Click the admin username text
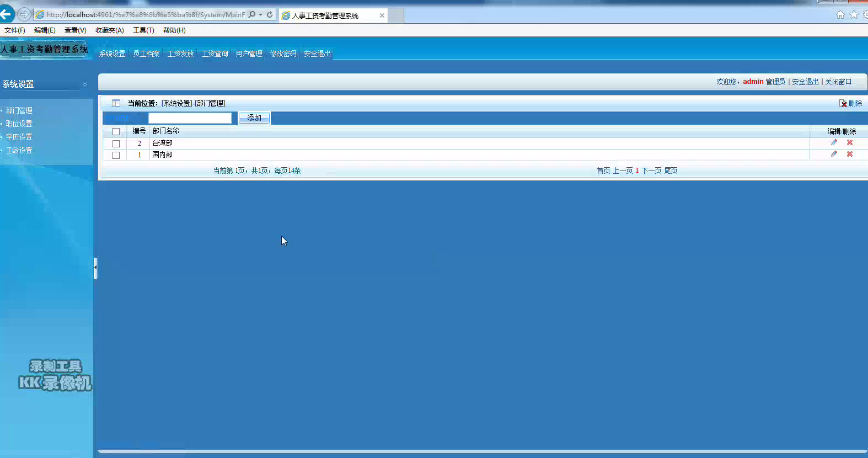 [x=753, y=82]
